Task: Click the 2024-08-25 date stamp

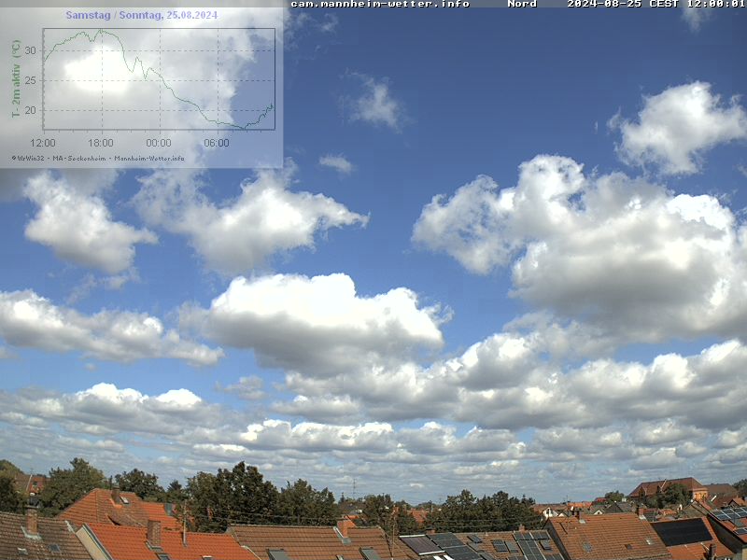Action: [604, 4]
